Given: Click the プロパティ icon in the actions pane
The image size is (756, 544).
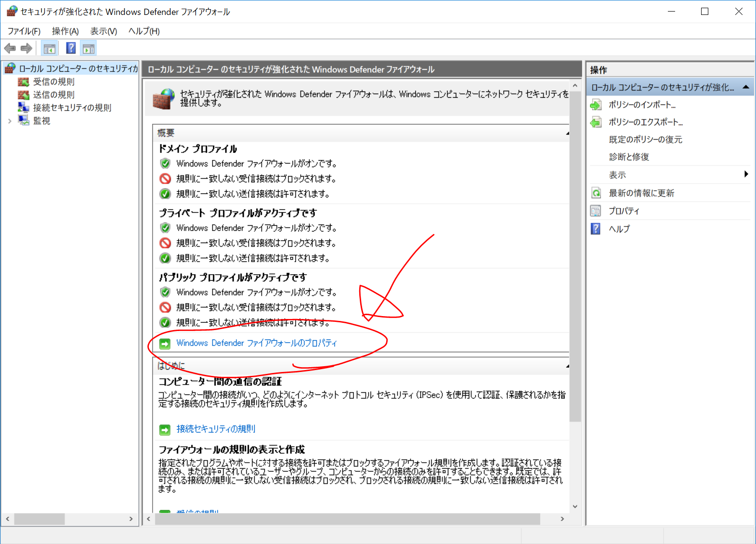Looking at the screenshot, I should point(596,211).
